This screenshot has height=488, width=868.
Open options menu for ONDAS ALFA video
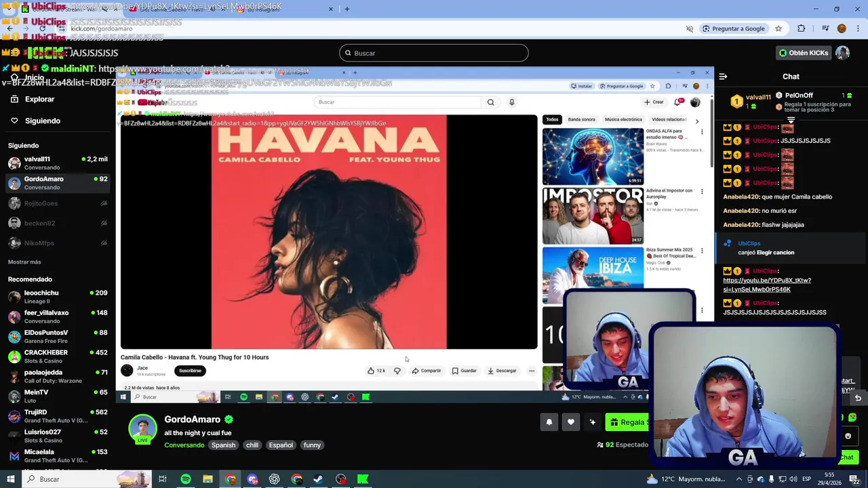[702, 131]
